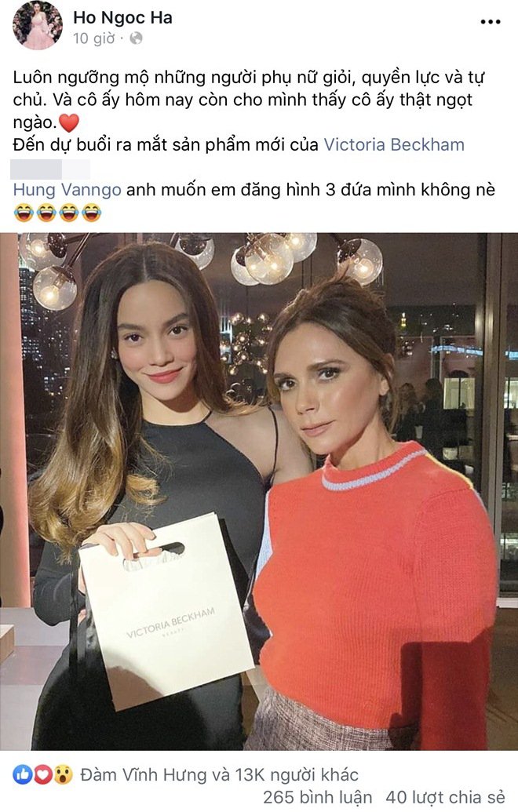This screenshot has width=518, height=812.
Task: Open Ho Ngoc Ha profile picture
Action: [x=38, y=26]
